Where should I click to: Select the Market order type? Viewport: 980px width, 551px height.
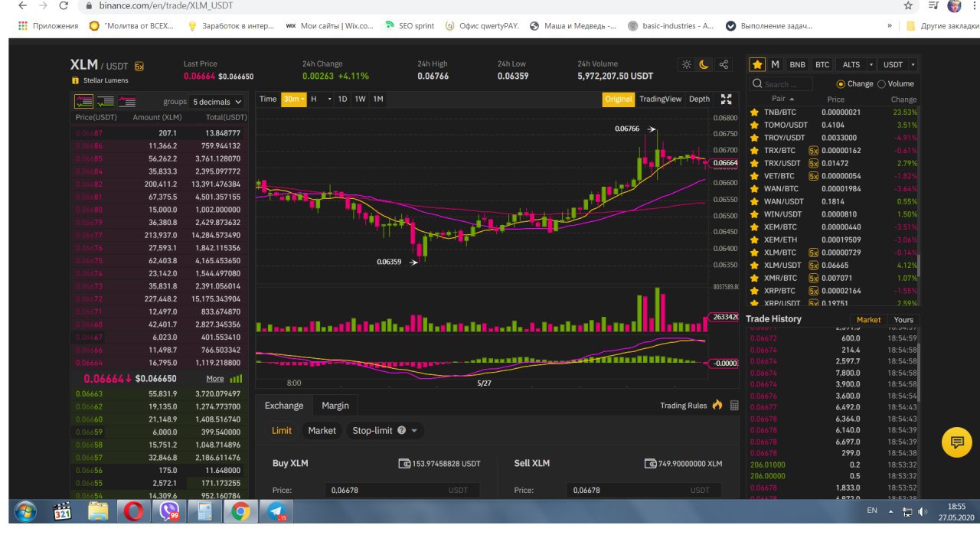click(322, 430)
